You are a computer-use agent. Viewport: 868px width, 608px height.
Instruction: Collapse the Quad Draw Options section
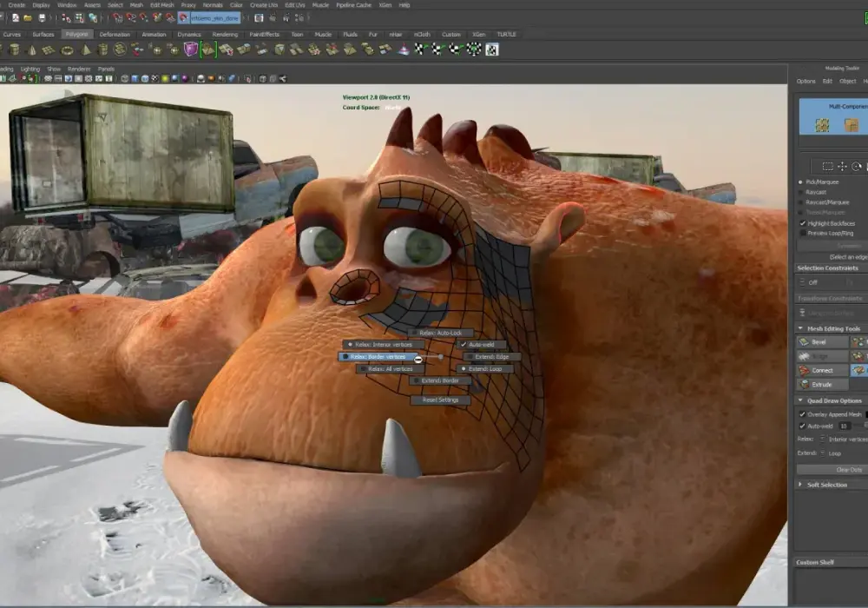[x=800, y=400]
